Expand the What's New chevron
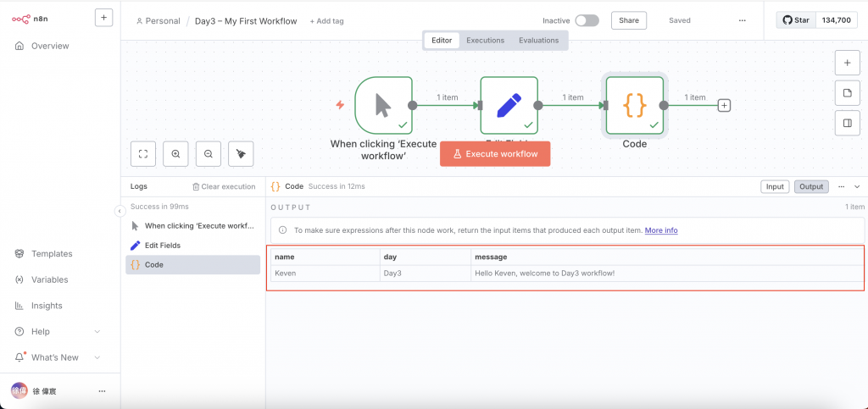This screenshot has width=868, height=409. tap(97, 357)
